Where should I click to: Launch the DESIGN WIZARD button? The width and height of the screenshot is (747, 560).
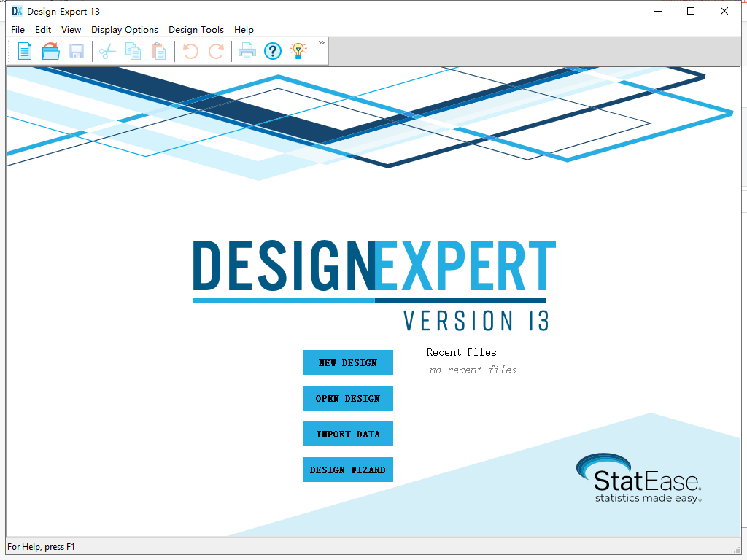tap(348, 470)
